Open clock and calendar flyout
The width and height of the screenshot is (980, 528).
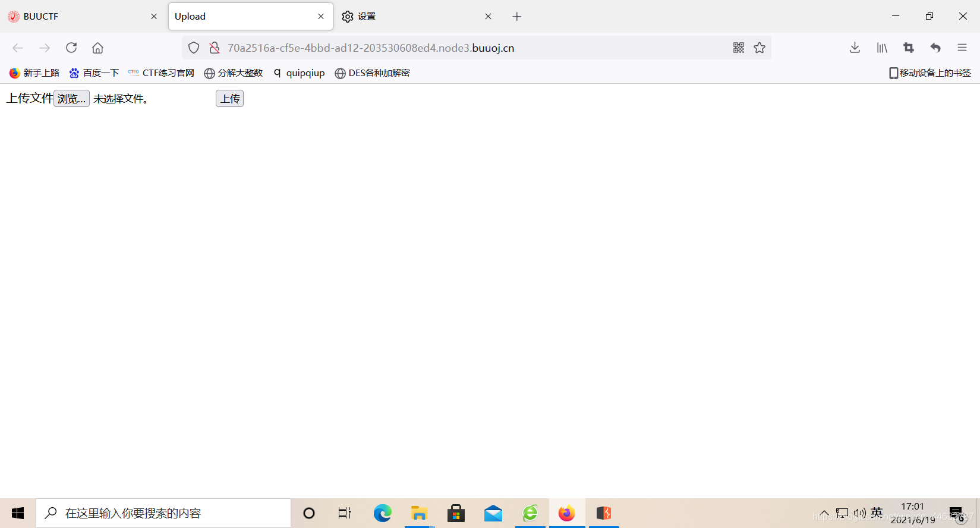pos(913,513)
